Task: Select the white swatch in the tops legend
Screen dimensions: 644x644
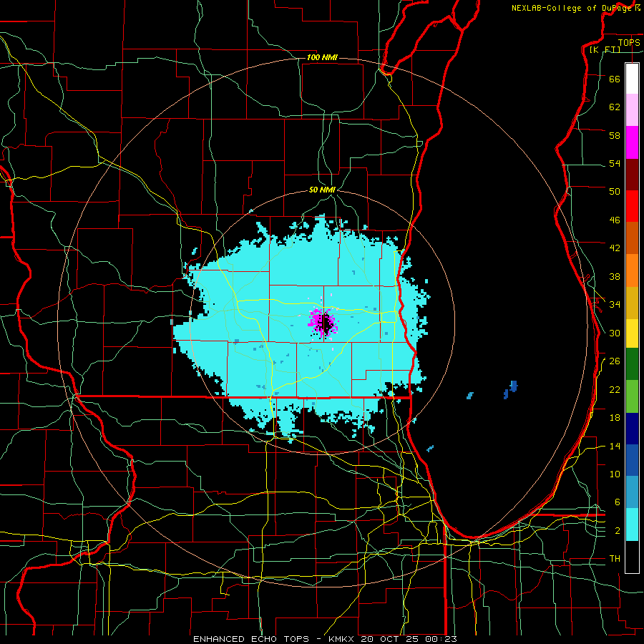Action: 632,79
